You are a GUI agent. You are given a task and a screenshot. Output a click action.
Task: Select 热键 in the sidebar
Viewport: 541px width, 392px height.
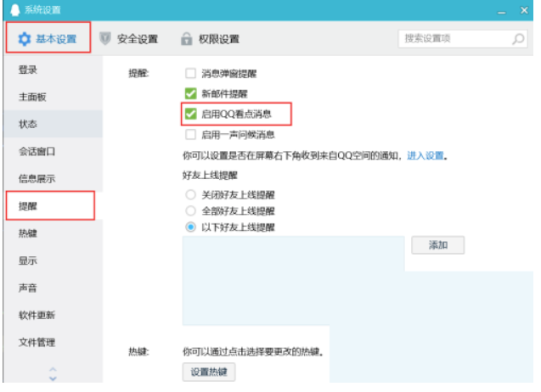[x=53, y=233]
